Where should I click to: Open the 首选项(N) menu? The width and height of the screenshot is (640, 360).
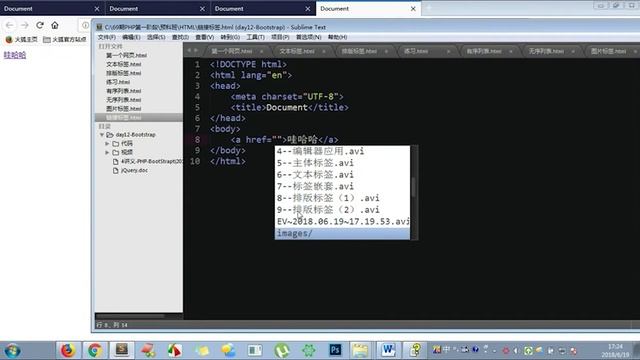point(309,37)
